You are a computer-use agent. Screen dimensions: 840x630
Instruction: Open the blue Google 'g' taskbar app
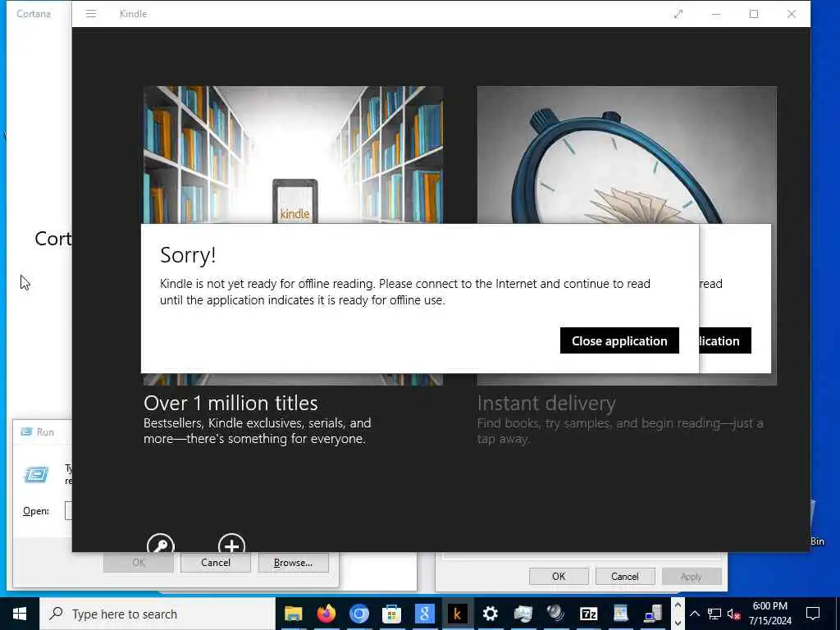point(424,614)
